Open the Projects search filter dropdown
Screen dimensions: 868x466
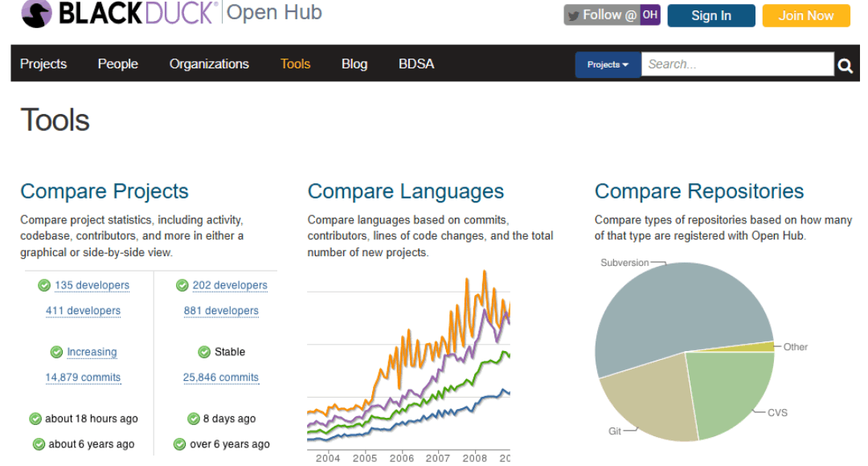click(607, 64)
